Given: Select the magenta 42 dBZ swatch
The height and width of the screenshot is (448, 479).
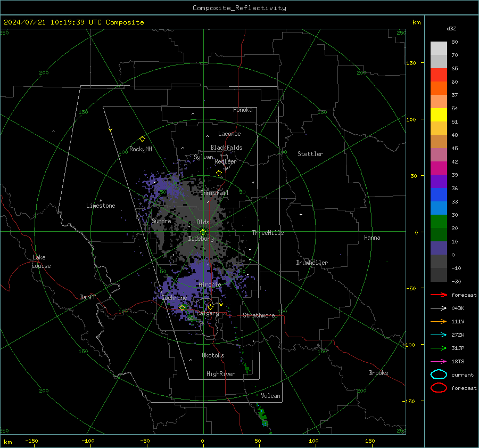Looking at the screenshot, I should [439, 168].
